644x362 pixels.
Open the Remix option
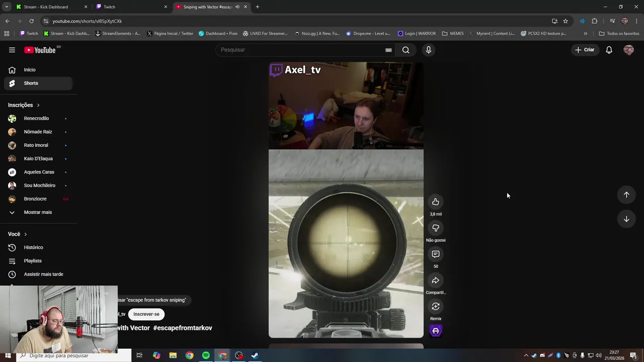(436, 306)
